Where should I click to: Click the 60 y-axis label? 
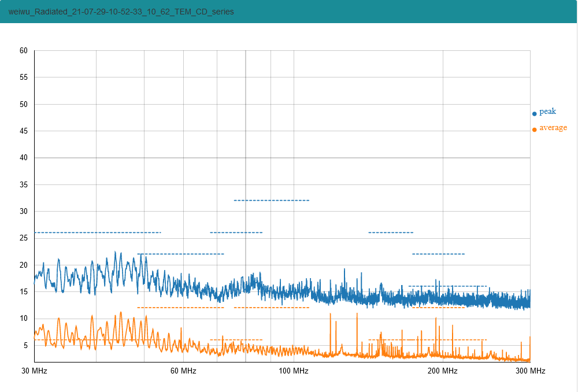coord(24,51)
